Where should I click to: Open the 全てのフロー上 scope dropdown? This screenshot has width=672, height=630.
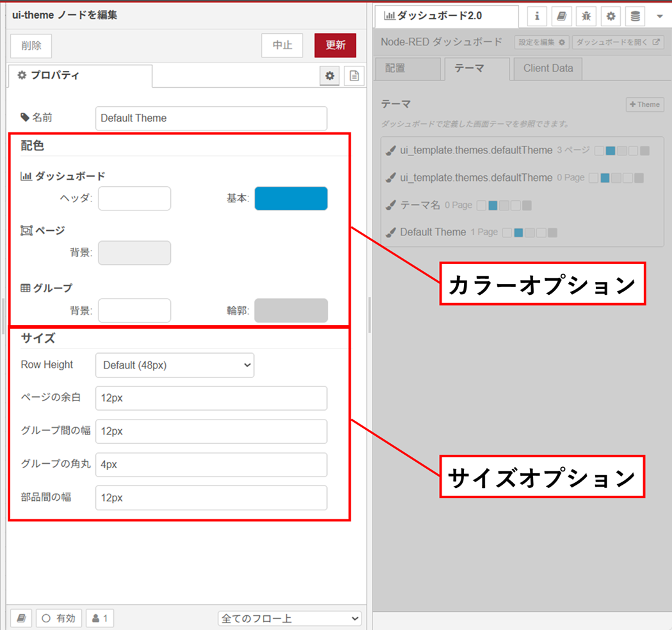[289, 618]
